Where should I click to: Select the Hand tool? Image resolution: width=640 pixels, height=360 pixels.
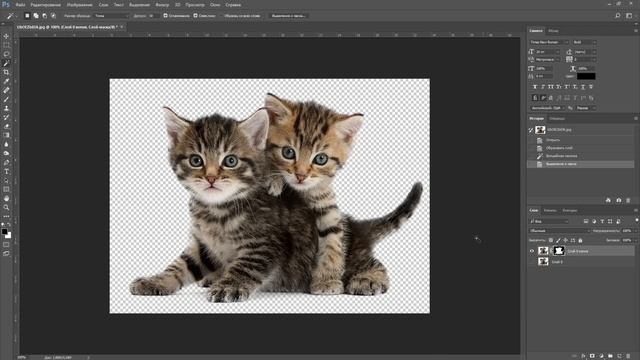point(6,198)
